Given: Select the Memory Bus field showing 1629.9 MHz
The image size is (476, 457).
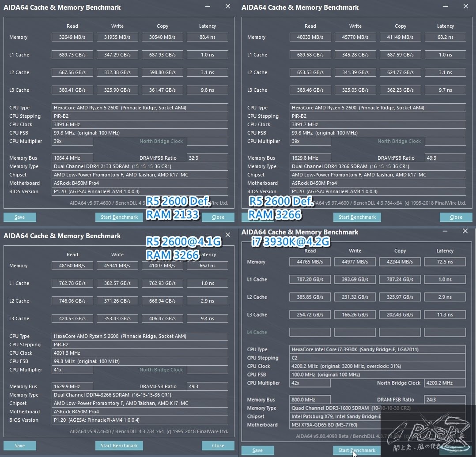Looking at the screenshot, I should (72, 386).
